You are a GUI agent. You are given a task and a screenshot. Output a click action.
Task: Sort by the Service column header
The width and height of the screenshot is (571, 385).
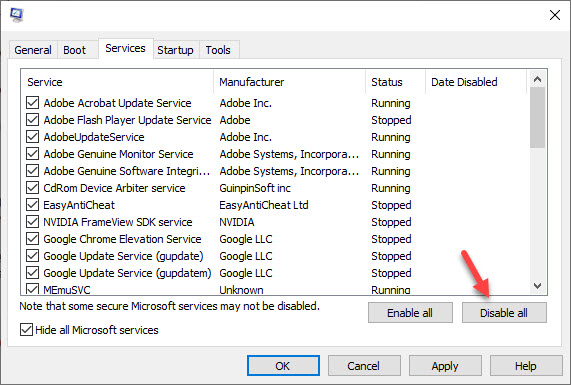tap(117, 82)
